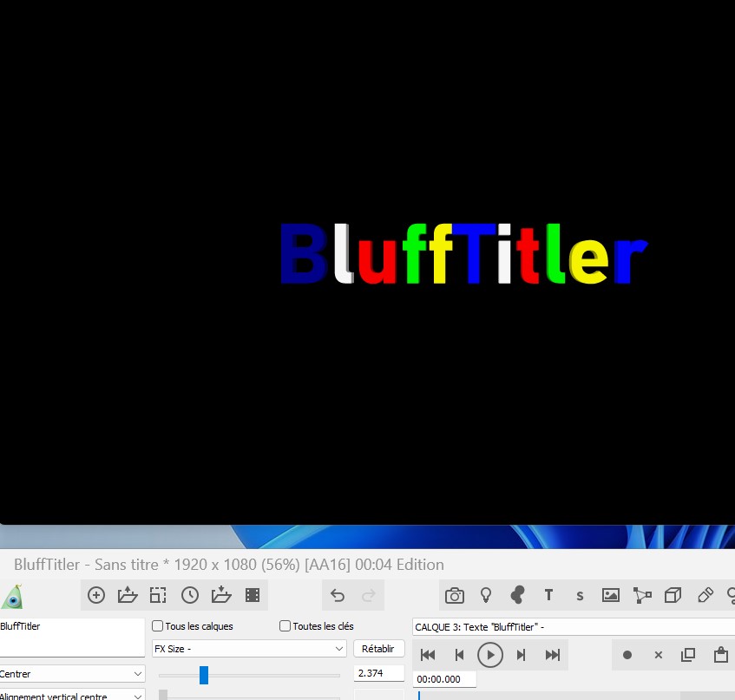The width and height of the screenshot is (735, 700).
Task: Click the blue timeline position marker
Action: [418, 696]
